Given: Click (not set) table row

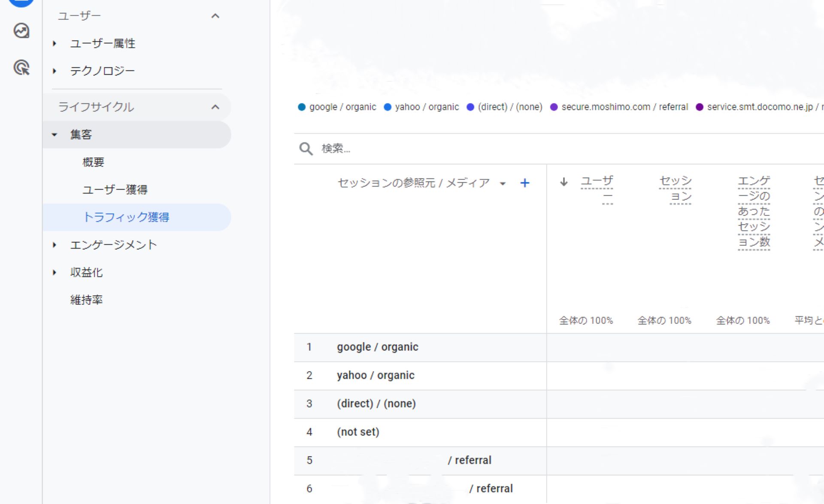Looking at the screenshot, I should 559,432.
